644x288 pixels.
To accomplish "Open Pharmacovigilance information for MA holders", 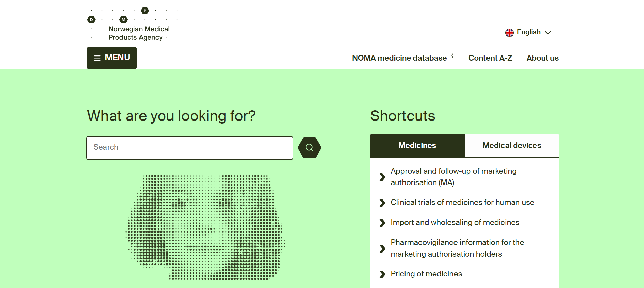I will (x=457, y=248).
